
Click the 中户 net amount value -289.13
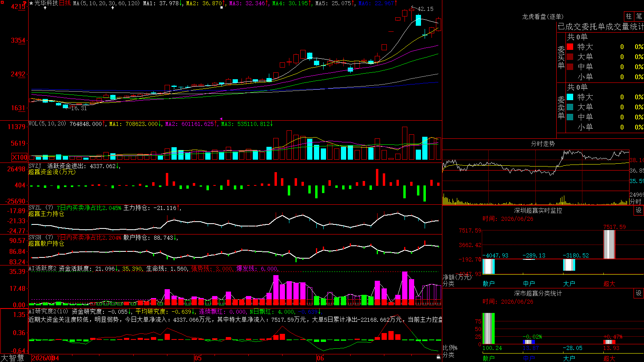[x=534, y=255]
